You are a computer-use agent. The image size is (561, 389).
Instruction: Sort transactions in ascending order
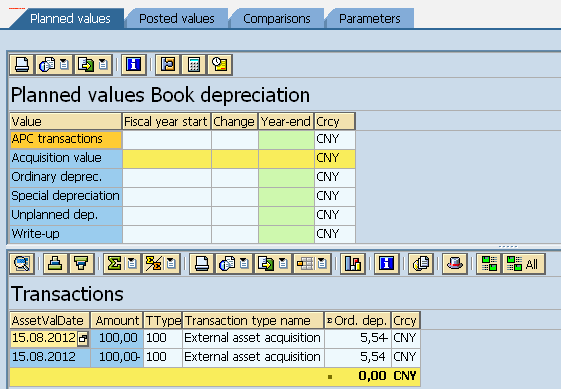pos(55,264)
